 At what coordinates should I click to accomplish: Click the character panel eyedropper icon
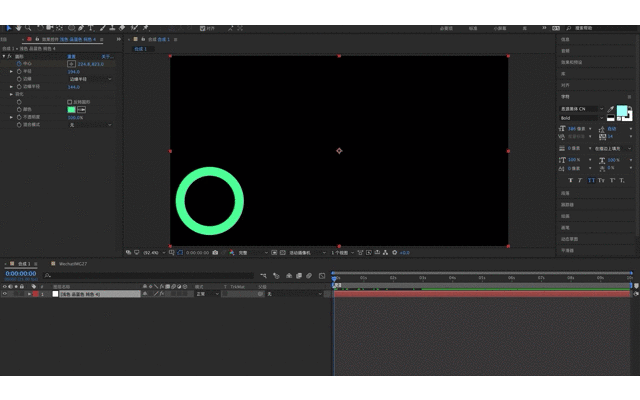(x=610, y=109)
